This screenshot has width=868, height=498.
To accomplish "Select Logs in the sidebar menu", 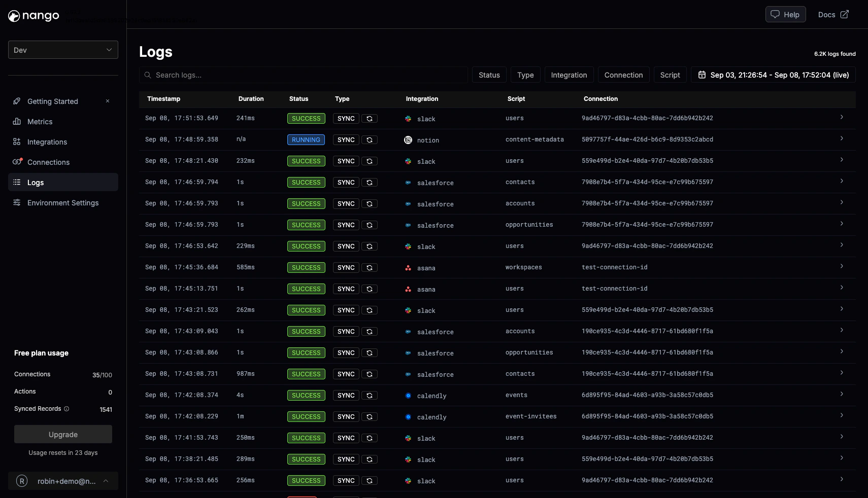I will pyautogui.click(x=63, y=183).
